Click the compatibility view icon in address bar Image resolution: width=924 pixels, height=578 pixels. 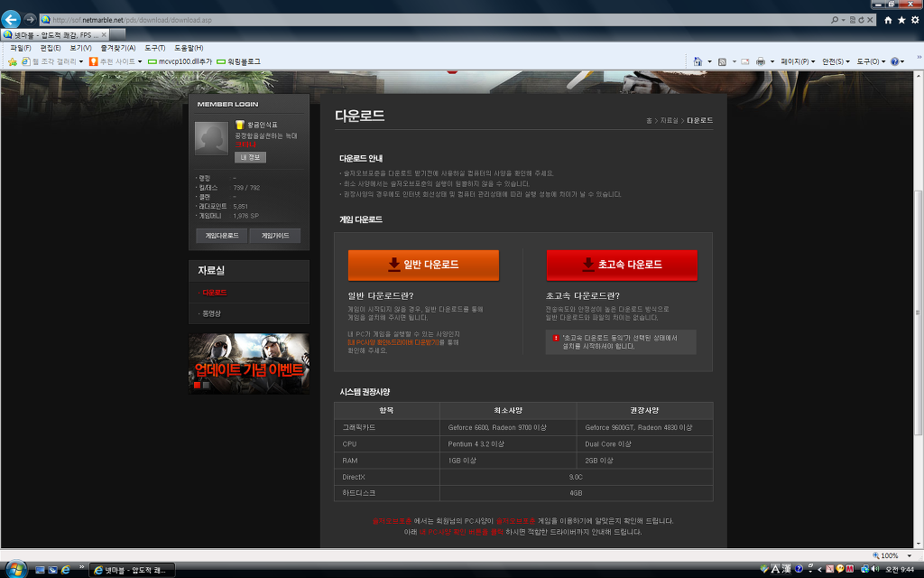pos(853,20)
